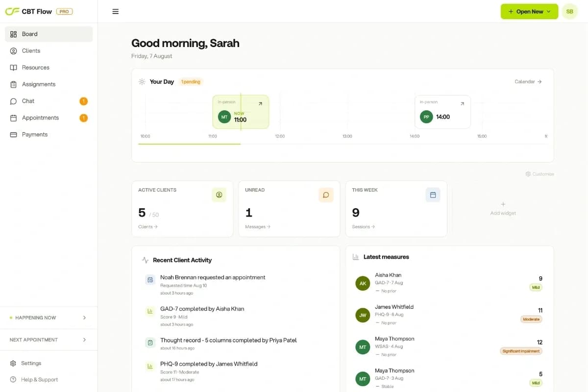Expand the Happening Now section

click(49, 318)
